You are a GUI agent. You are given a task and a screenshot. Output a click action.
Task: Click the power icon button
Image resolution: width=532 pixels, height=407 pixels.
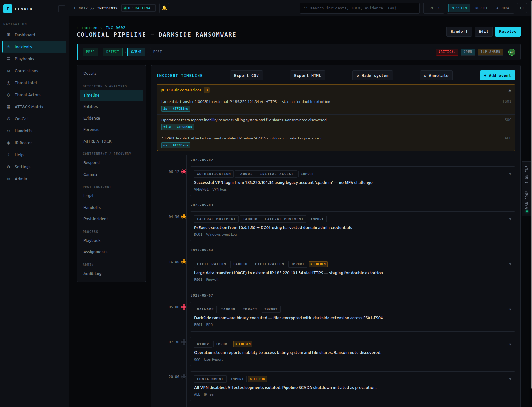[522, 8]
